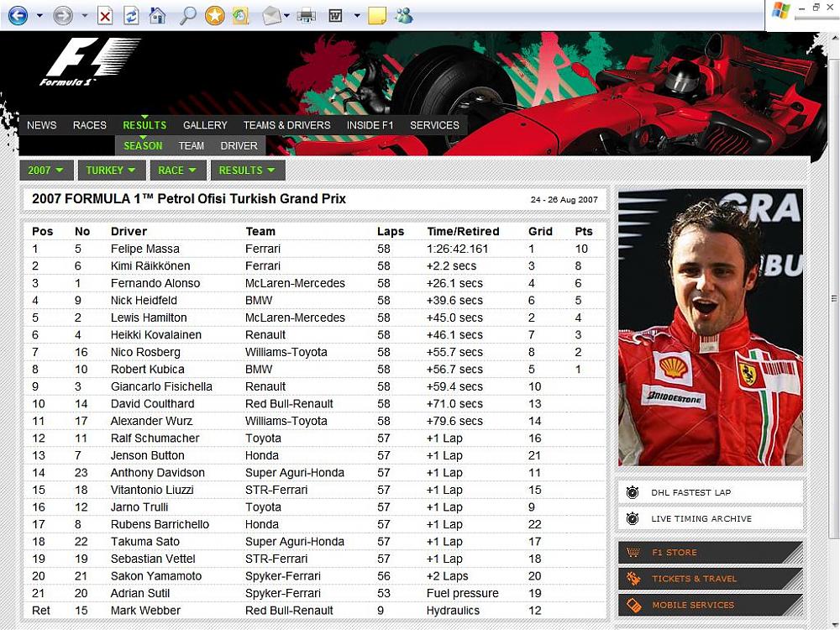Click the Print icon in the toolbar

coord(306,15)
